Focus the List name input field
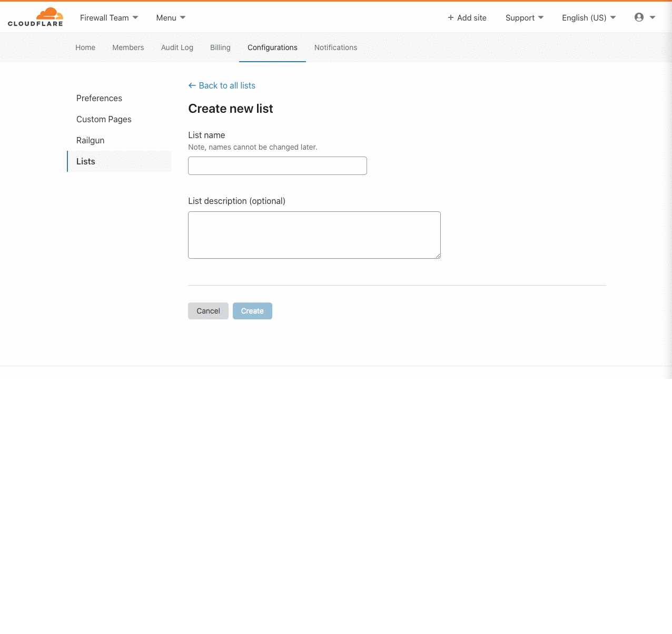672x634 pixels. [278, 165]
